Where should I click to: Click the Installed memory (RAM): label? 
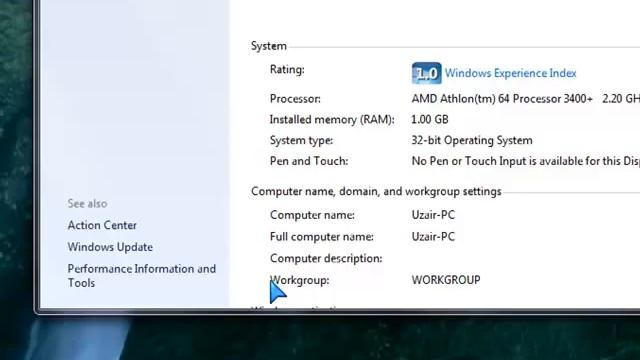point(332,120)
